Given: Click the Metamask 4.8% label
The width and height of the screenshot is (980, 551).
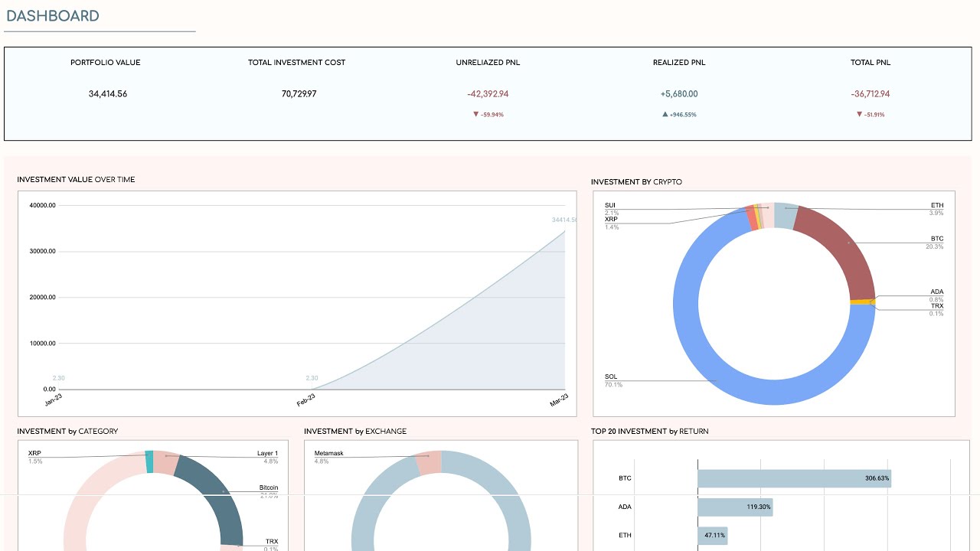Looking at the screenshot, I should (x=329, y=457).
